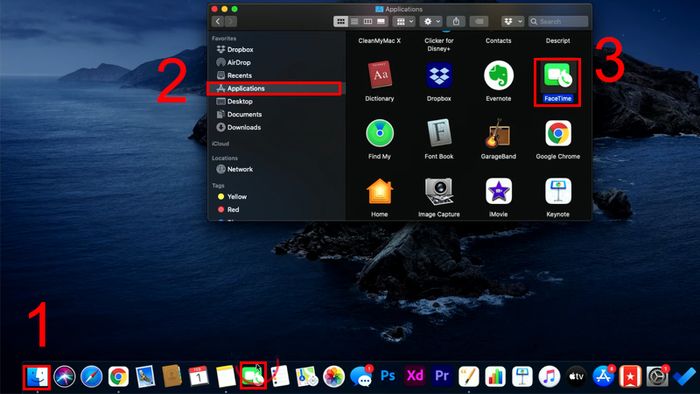
Task: Select the Find My app icon
Action: (x=379, y=133)
